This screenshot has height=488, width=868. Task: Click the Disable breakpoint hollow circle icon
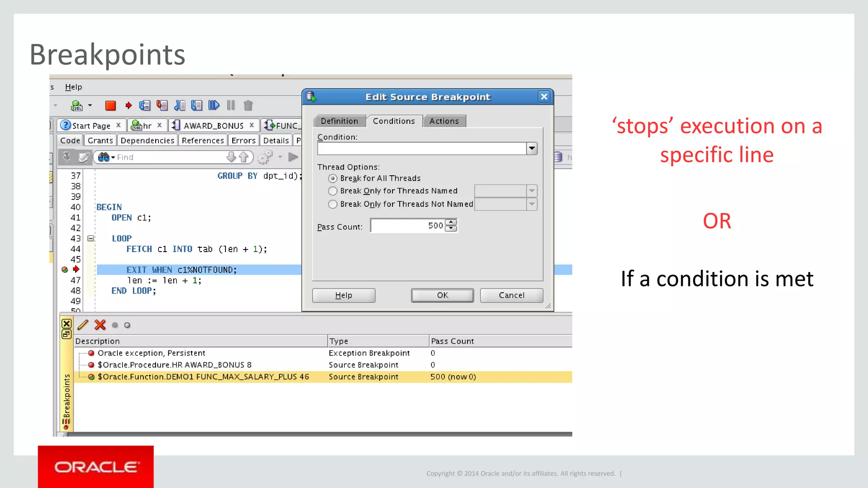tap(127, 325)
